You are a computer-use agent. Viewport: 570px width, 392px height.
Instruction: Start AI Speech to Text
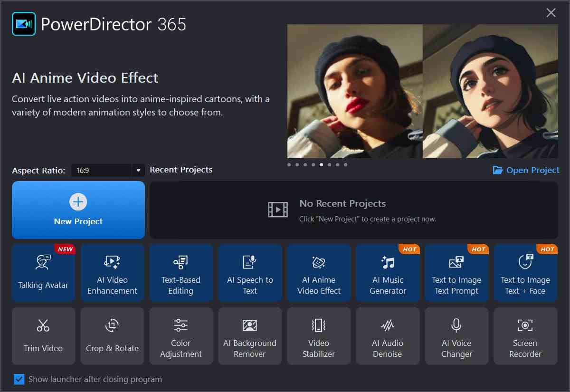pos(250,273)
